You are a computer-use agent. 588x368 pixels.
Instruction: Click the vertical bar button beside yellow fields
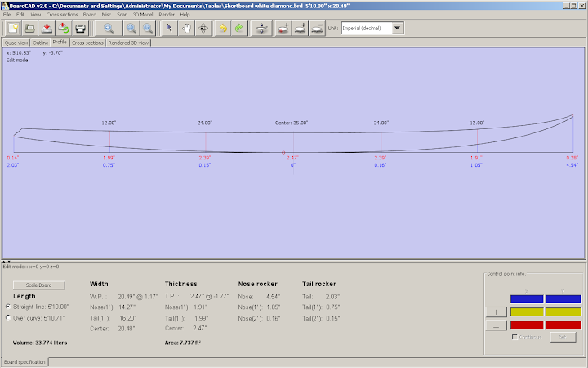click(497, 312)
